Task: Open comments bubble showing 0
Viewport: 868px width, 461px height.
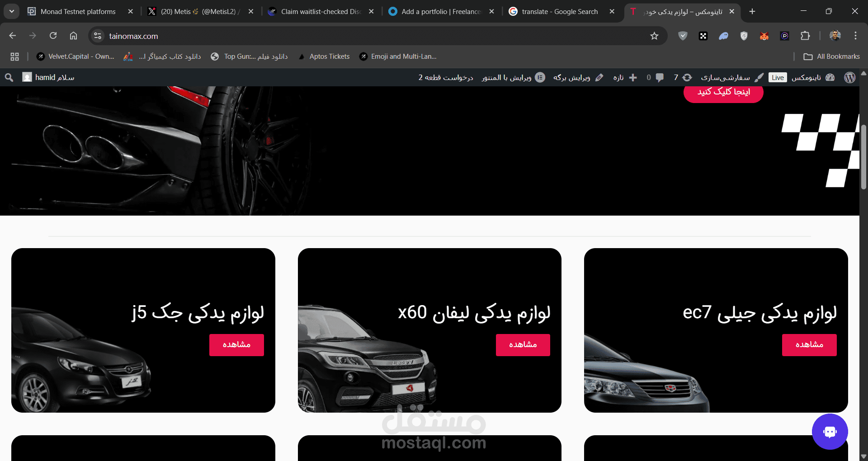Action: click(655, 77)
